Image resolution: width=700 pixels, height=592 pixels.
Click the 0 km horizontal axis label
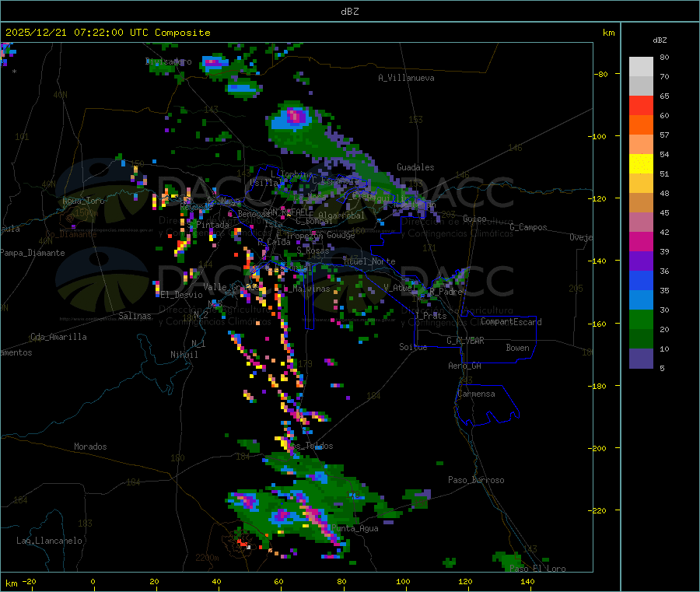click(93, 581)
